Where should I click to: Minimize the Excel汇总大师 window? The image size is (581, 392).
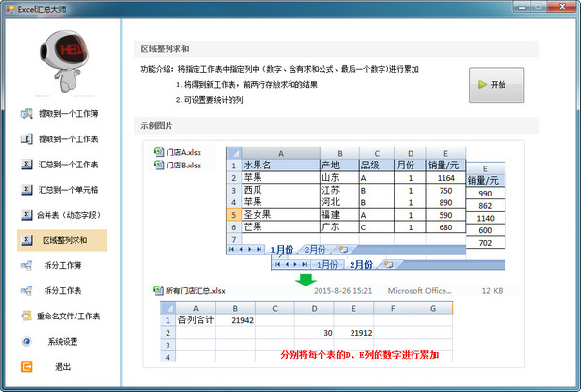(x=522, y=7)
